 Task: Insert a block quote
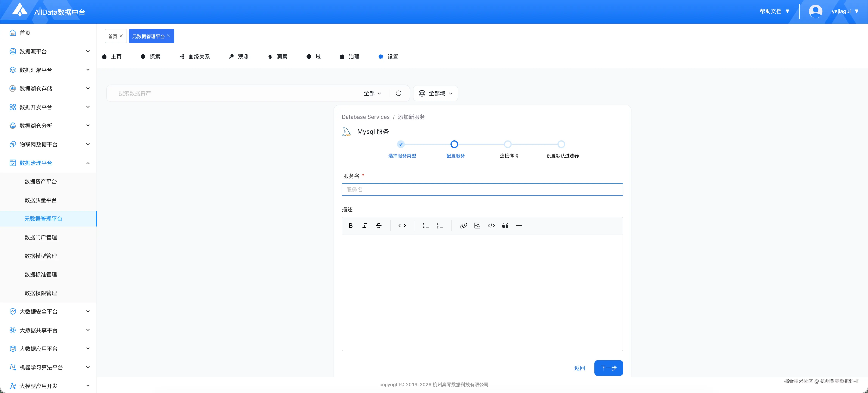[x=505, y=226]
